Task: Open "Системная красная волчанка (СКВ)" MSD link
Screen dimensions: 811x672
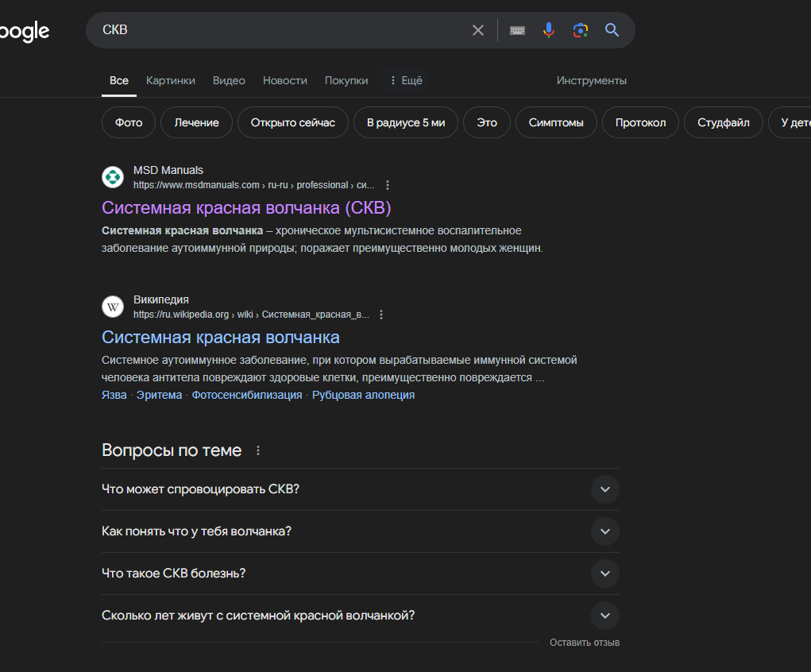Action: coord(246,207)
